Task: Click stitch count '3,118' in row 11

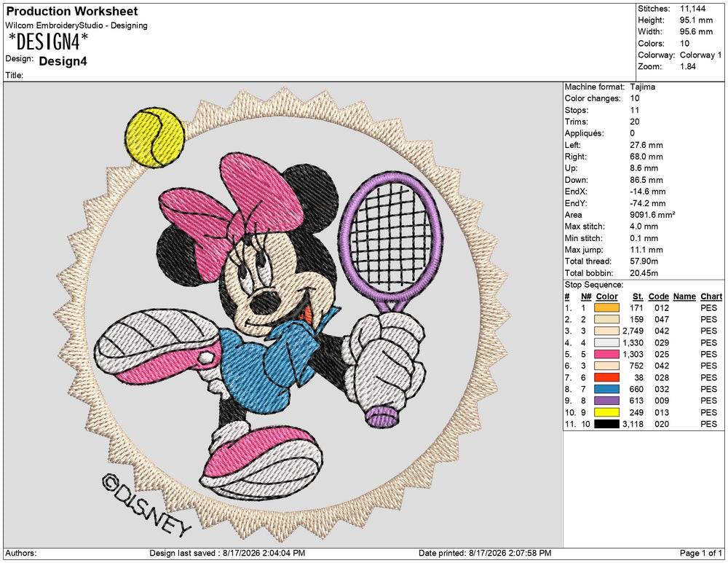Action: click(633, 424)
